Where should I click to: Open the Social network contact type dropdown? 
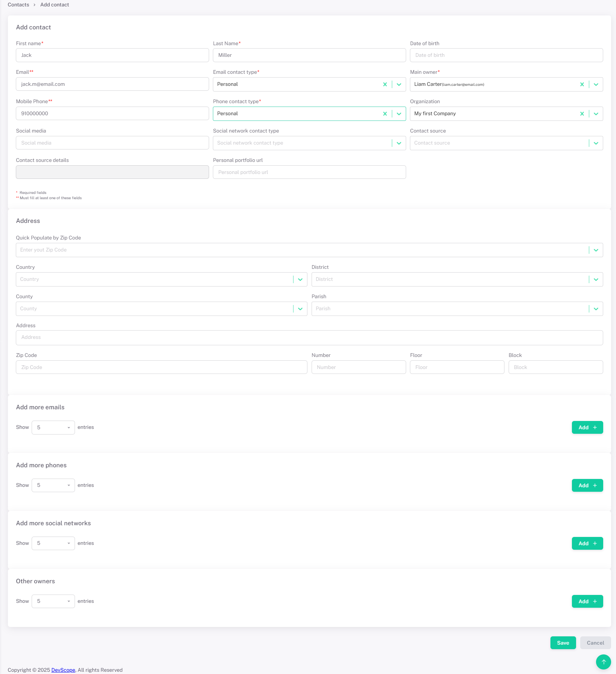pyautogui.click(x=399, y=143)
